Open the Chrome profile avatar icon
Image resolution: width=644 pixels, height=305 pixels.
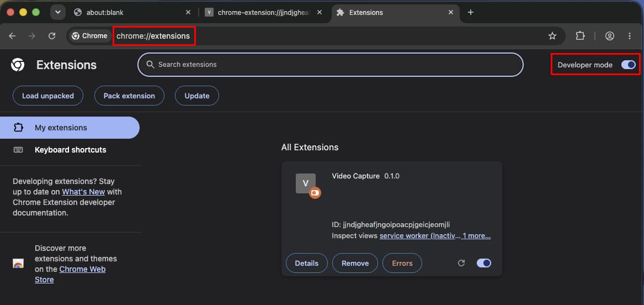pos(610,36)
